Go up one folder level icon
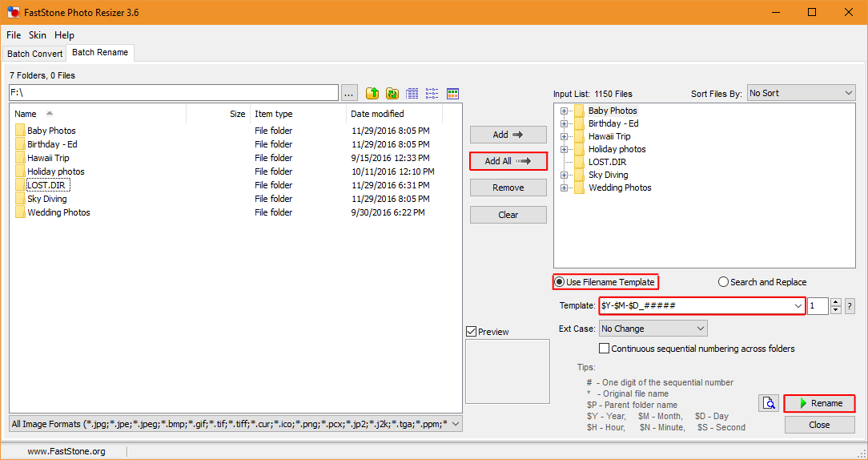The height and width of the screenshot is (460, 868). click(372, 93)
